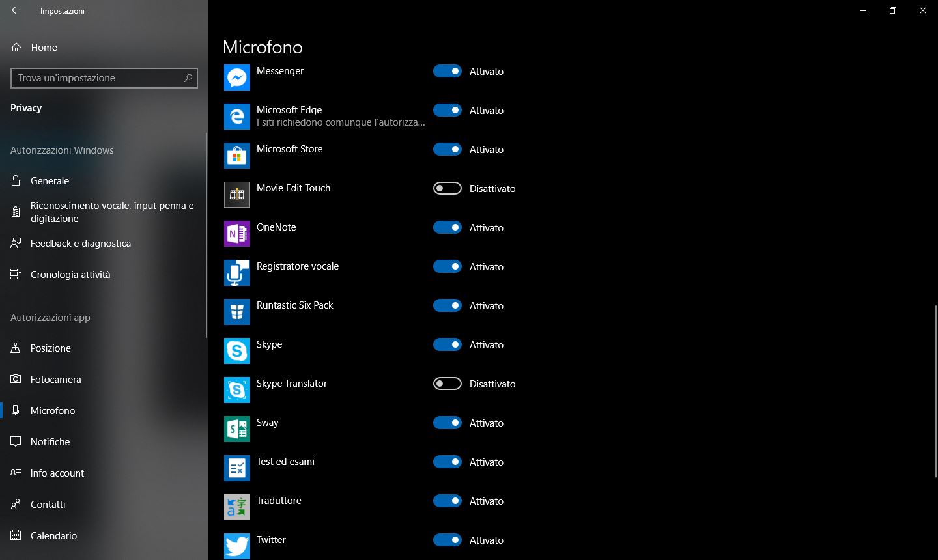Click the Movie Edit Touch name
The height and width of the screenshot is (560, 938).
point(293,188)
